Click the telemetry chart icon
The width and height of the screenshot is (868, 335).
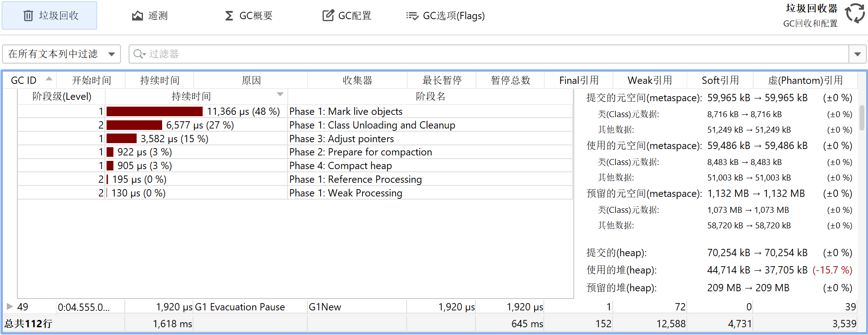point(137,16)
